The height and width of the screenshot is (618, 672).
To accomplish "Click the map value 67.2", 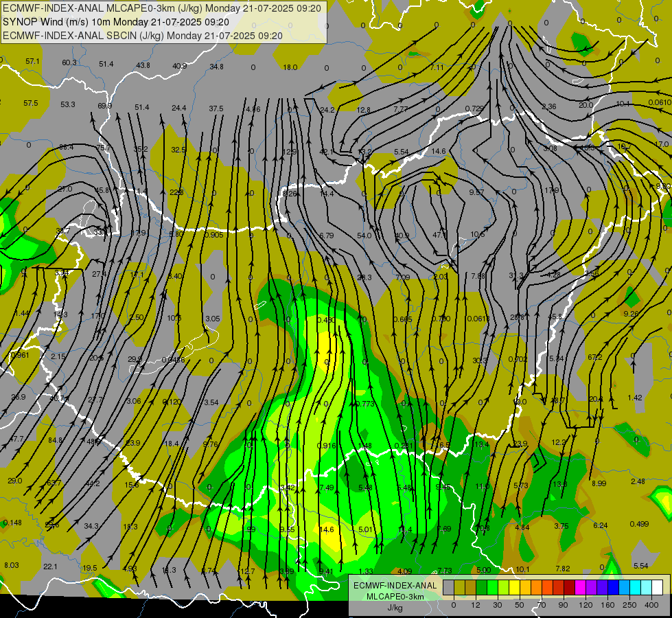I will (595, 357).
